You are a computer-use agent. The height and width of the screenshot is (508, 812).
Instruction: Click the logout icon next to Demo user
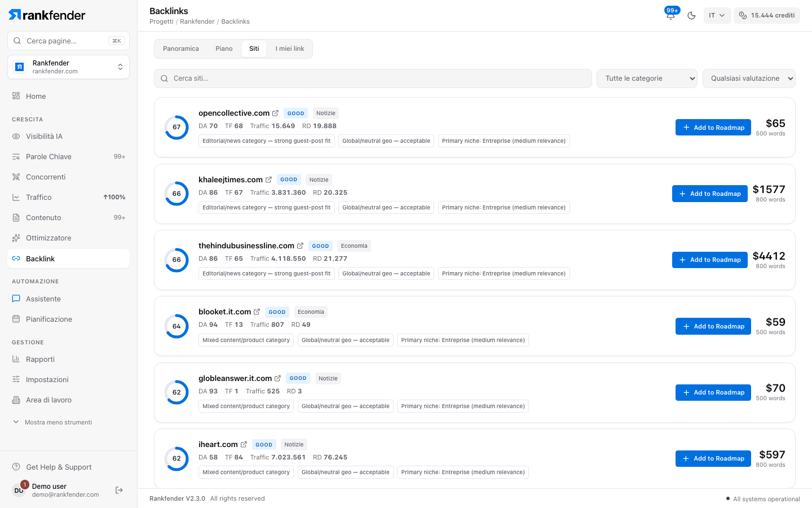(x=119, y=490)
